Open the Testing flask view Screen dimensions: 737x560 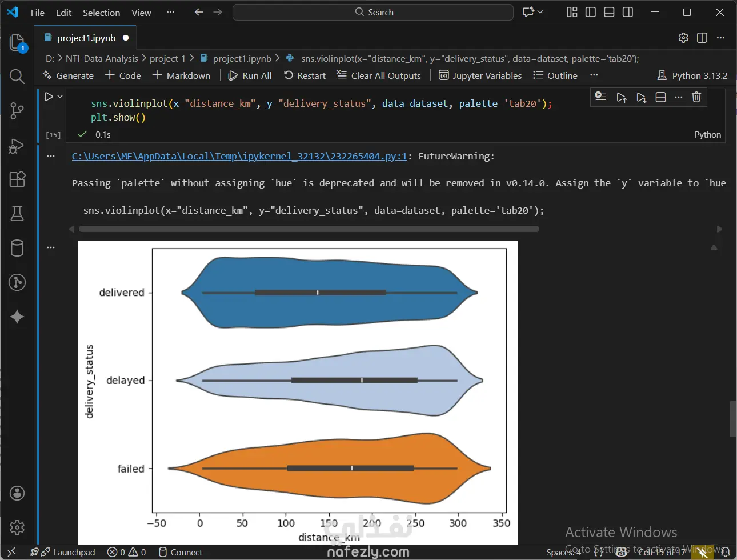pyautogui.click(x=17, y=214)
